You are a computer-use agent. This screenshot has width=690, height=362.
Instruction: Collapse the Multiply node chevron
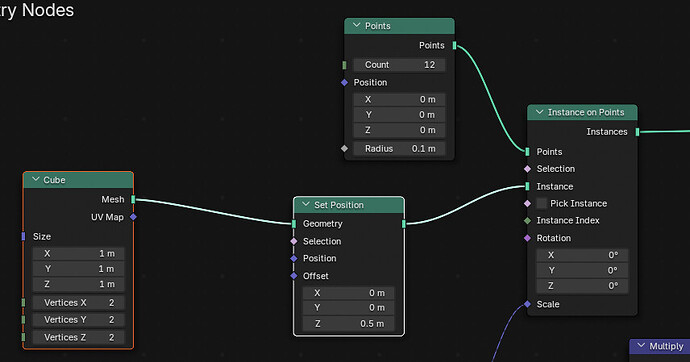click(641, 346)
